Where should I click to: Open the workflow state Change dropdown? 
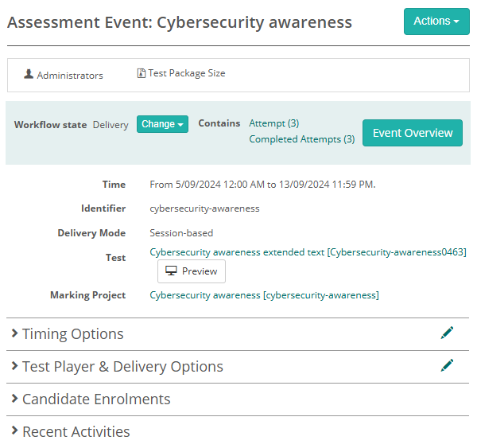pos(162,124)
